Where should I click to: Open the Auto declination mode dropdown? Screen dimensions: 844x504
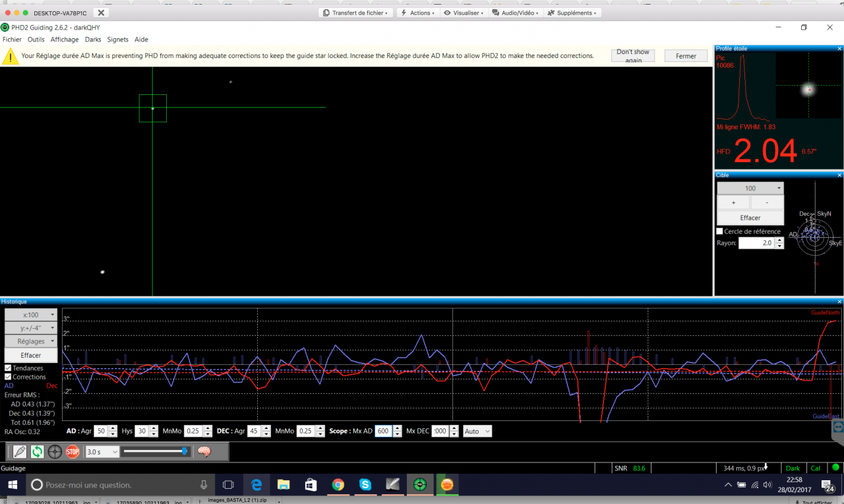[477, 431]
